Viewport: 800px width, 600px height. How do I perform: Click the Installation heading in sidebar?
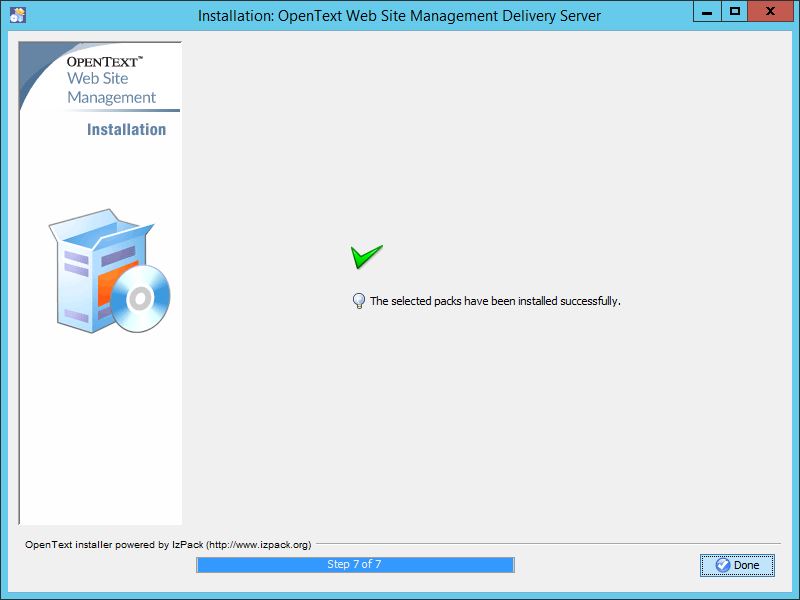(x=127, y=130)
